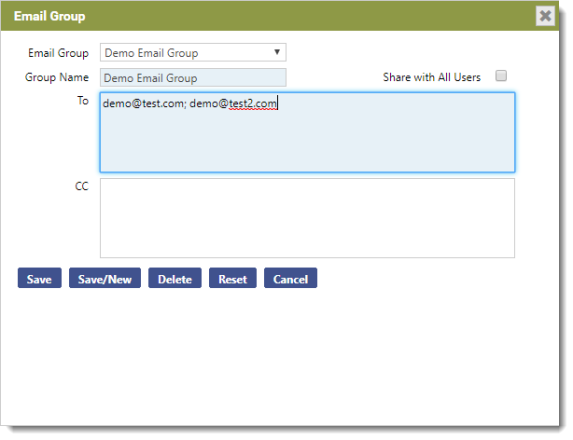Click the Email Group field label

point(58,53)
